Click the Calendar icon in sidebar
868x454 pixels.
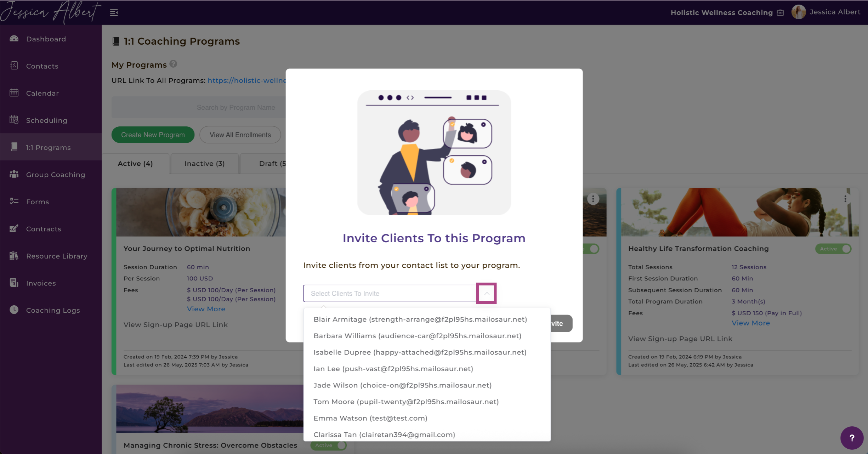click(14, 93)
